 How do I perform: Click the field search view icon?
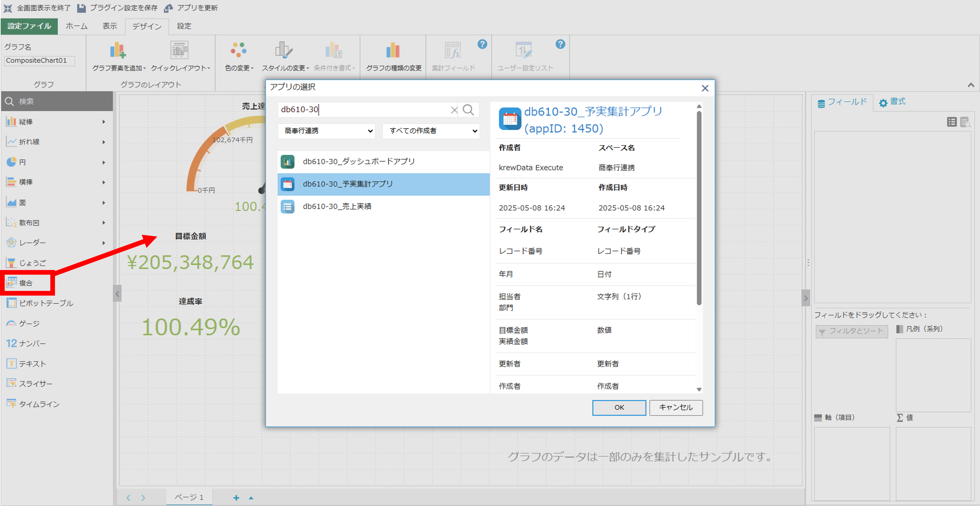pos(965,122)
